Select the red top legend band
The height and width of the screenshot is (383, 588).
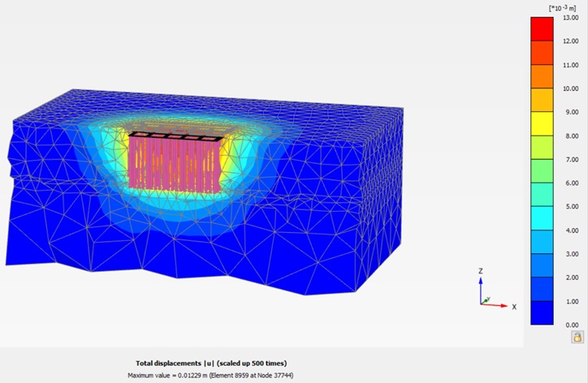[x=541, y=28]
